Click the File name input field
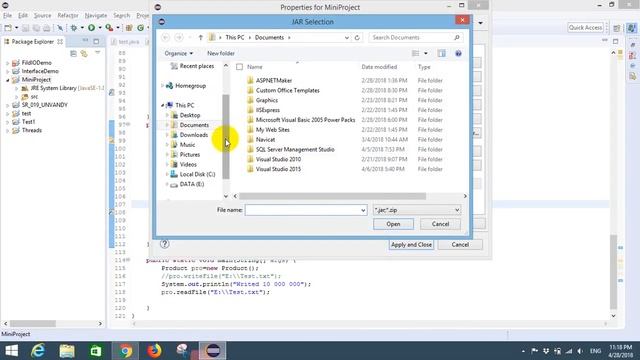This screenshot has width=640, height=360. click(302, 210)
